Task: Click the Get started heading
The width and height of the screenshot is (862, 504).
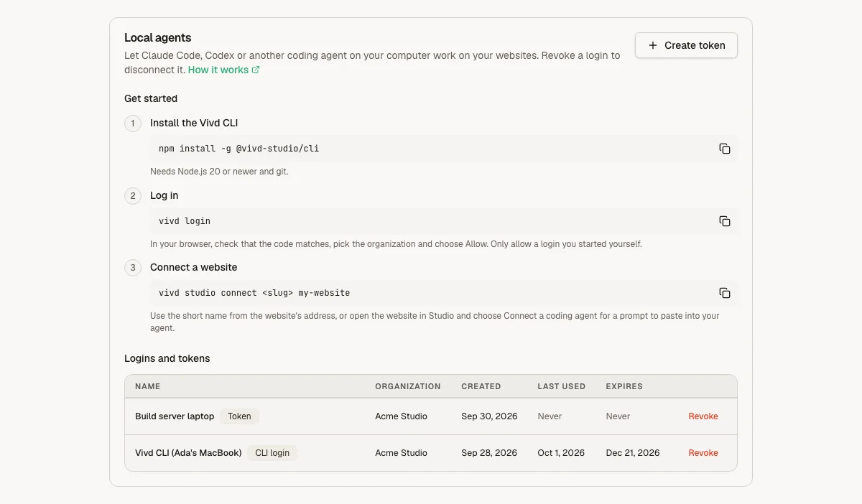Action: pyautogui.click(x=151, y=98)
